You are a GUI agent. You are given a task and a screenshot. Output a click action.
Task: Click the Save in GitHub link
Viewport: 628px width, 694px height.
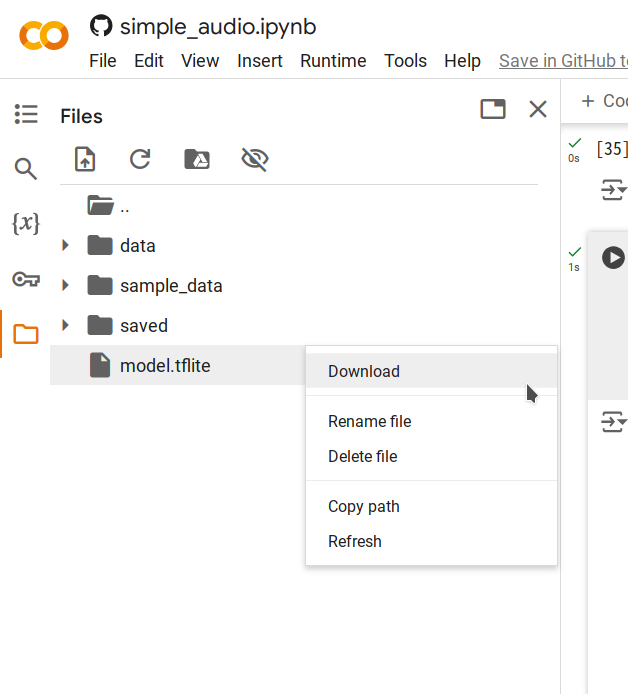[x=563, y=61]
